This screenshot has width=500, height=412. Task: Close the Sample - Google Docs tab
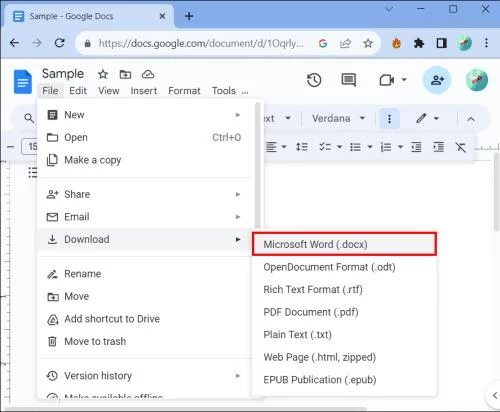pos(162,16)
